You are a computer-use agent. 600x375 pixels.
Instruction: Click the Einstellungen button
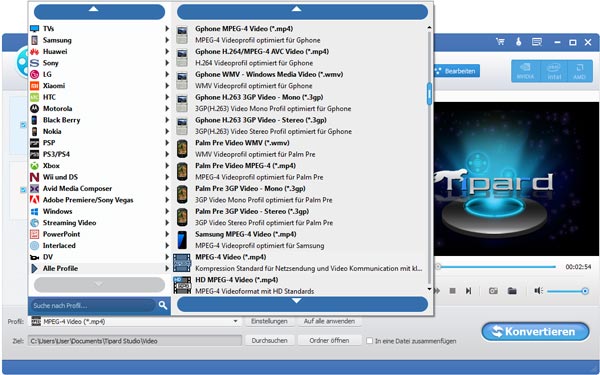coord(269,321)
